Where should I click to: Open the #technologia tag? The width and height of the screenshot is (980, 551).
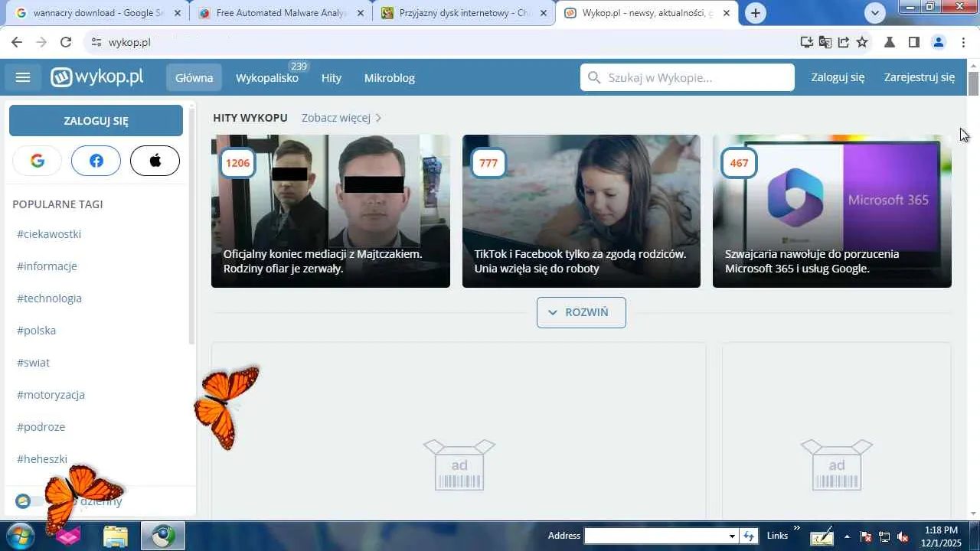click(x=49, y=298)
